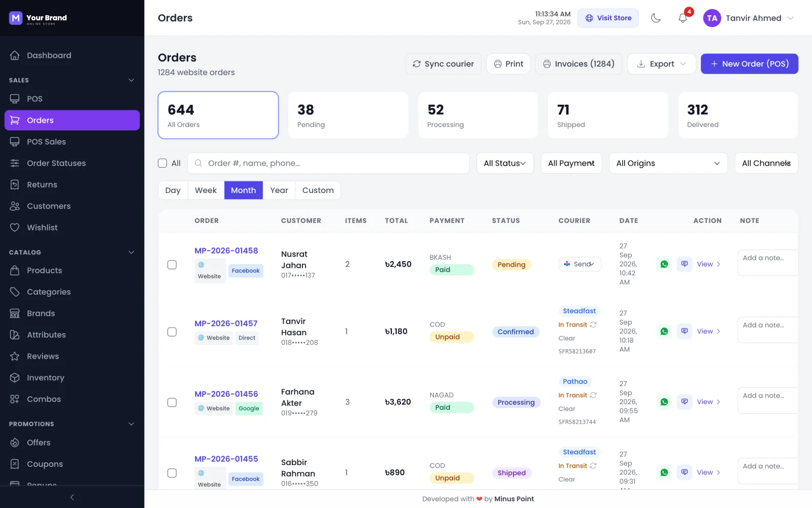Viewport: 812px width, 508px height.
Task: Toggle dark mode moon icon
Action: pos(656,18)
